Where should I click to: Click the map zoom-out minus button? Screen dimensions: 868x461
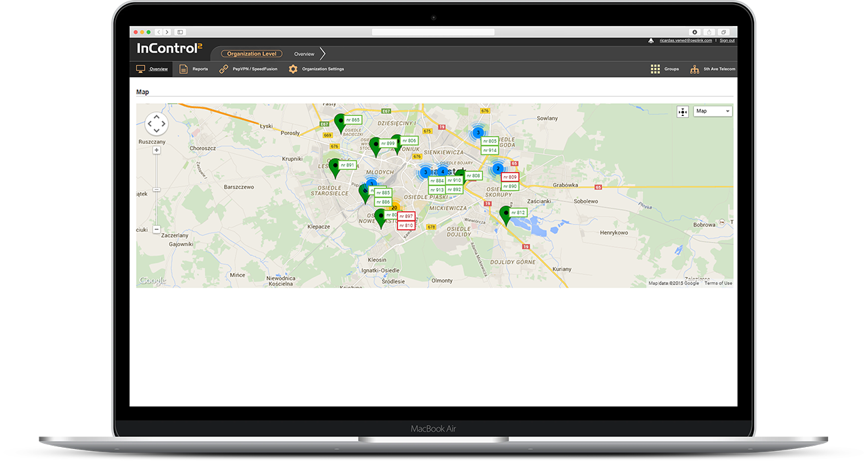[157, 229]
